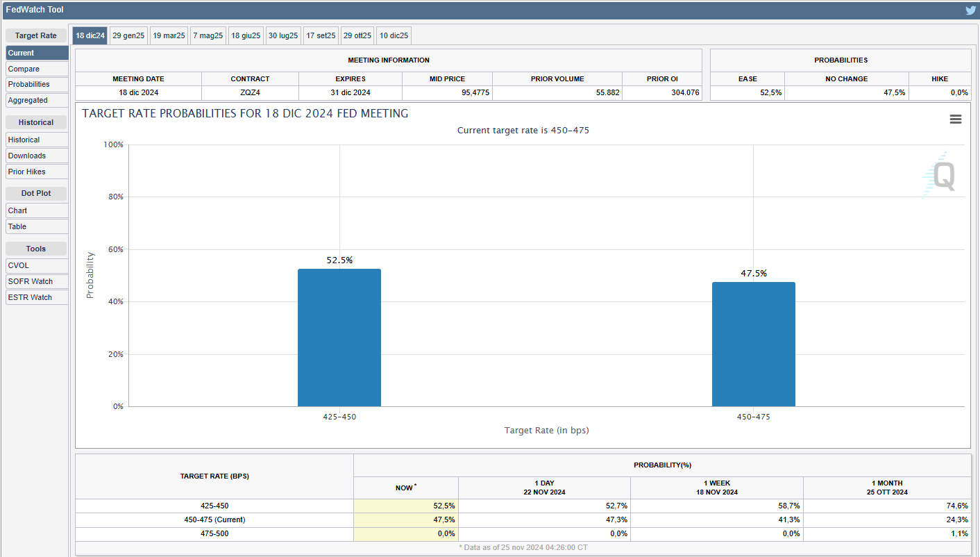
Task: Select the 18 giu25 meeting tab
Action: tap(246, 35)
